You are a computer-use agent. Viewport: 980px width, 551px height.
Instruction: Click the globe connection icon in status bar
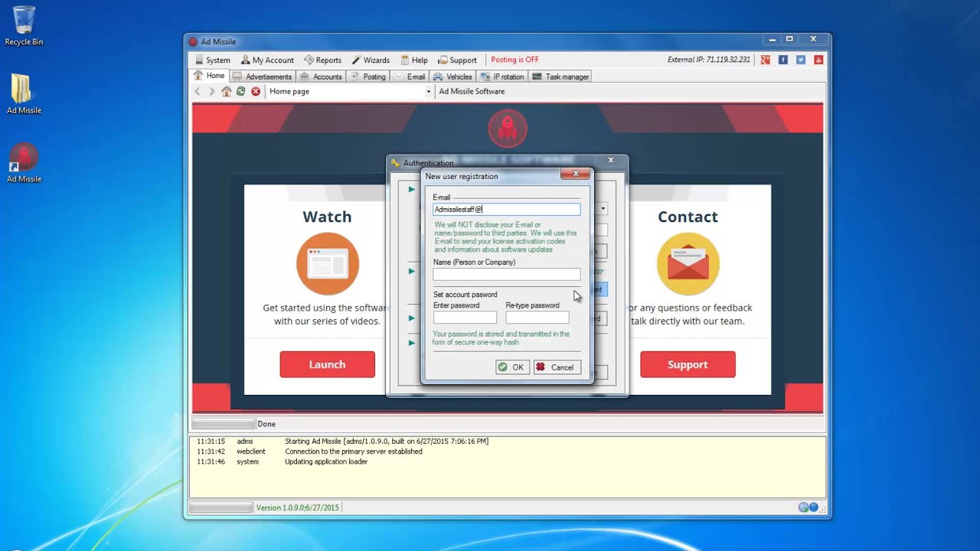[x=803, y=507]
